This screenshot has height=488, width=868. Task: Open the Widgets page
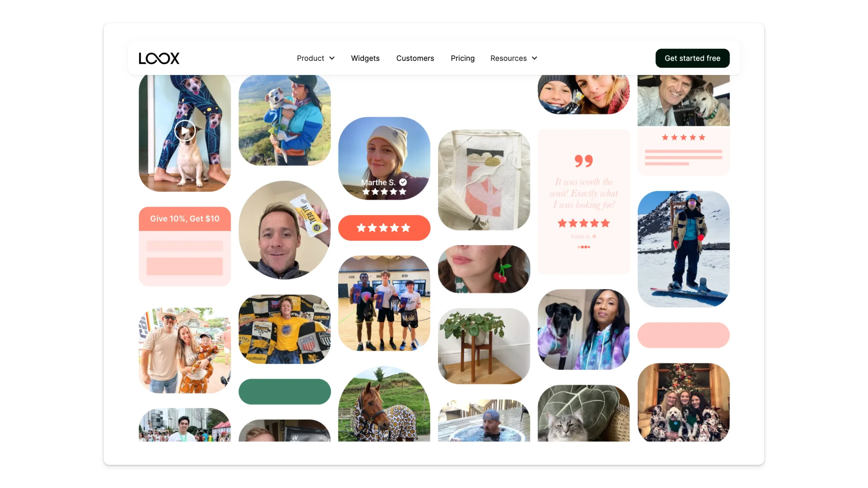click(365, 58)
